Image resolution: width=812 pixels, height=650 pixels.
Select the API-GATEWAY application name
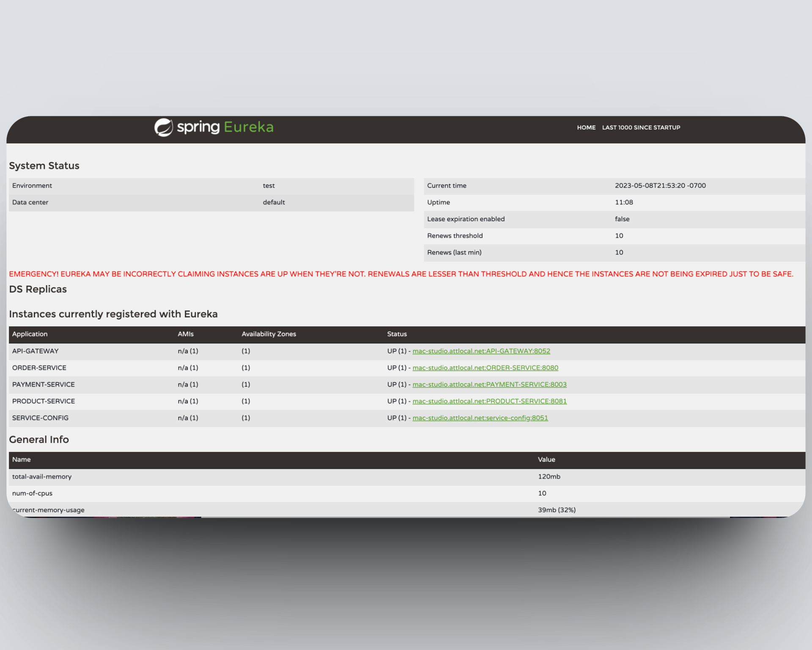click(x=36, y=351)
